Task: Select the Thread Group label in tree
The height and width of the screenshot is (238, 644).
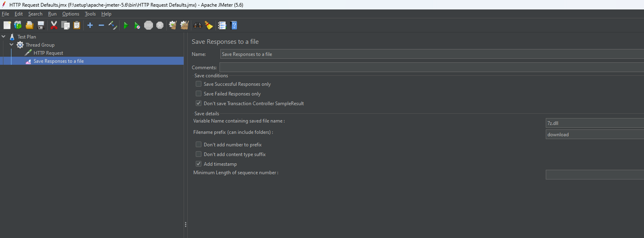Action: tap(40, 45)
